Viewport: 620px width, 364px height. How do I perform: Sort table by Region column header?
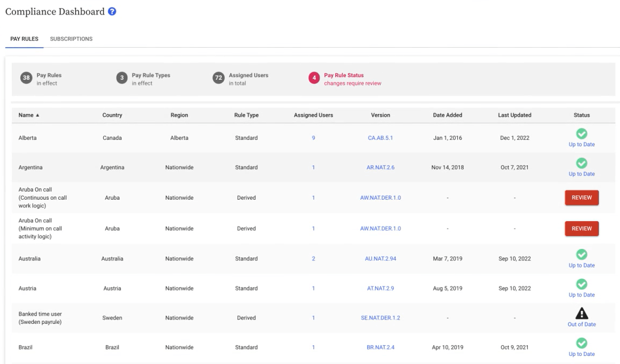179,115
